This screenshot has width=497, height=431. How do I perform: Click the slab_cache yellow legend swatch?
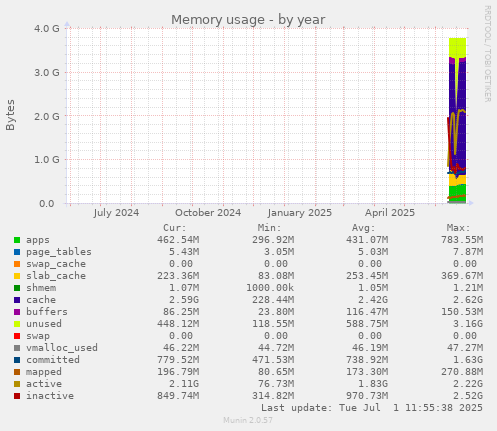(17, 276)
